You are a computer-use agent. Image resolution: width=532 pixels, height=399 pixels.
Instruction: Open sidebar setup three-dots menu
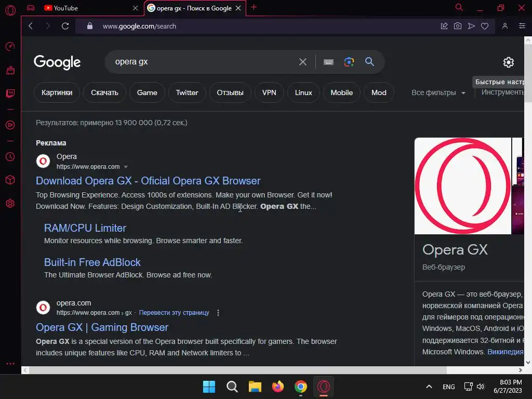pos(10,363)
